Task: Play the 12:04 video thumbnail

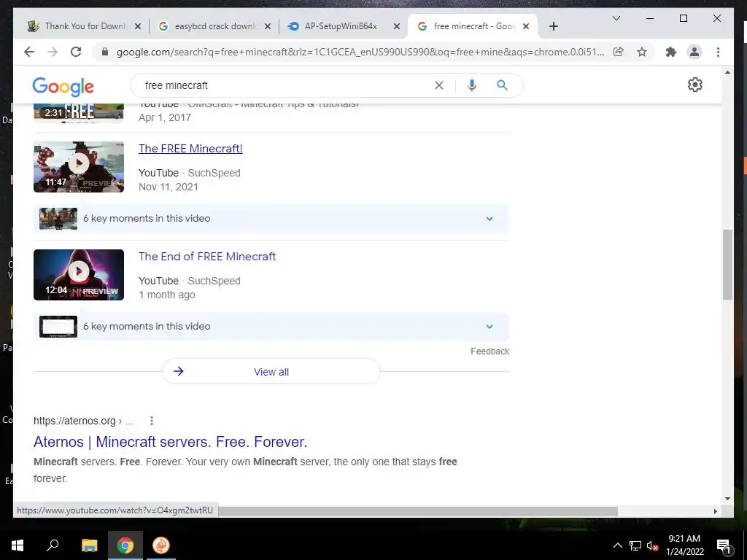Action: [79, 275]
